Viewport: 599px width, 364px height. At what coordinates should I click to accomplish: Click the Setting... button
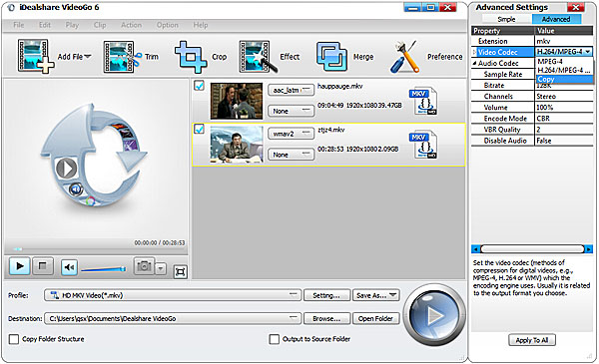point(326,296)
